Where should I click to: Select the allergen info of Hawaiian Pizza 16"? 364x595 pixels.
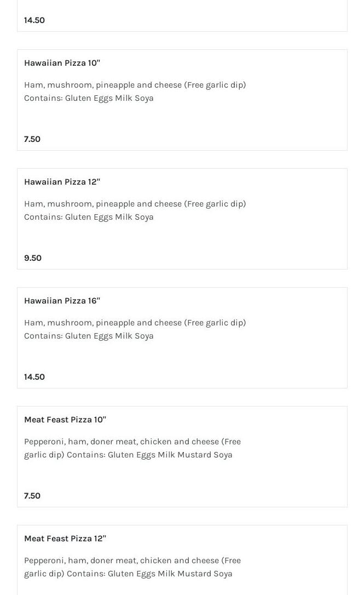(x=89, y=336)
